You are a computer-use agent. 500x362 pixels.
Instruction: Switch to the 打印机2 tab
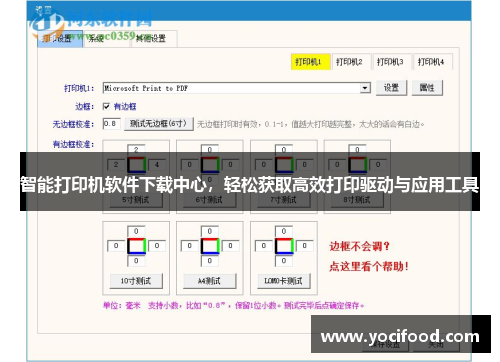[351, 62]
